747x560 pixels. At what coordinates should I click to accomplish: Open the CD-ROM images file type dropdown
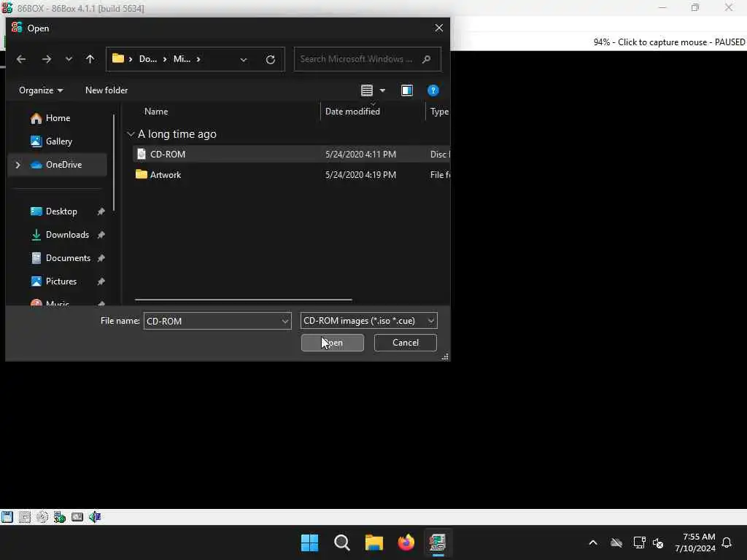click(x=368, y=321)
